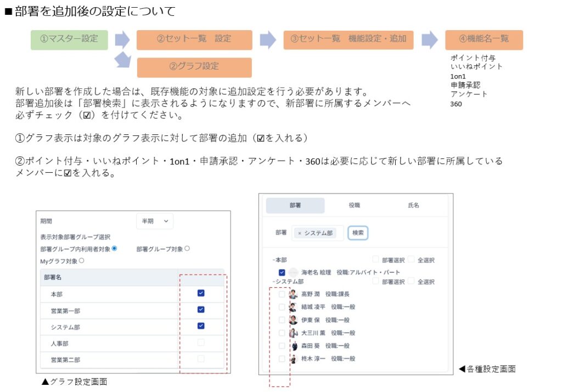562x392 pixels.
Task: Select the 部署グループ対象 radio option
Action: tap(187, 249)
